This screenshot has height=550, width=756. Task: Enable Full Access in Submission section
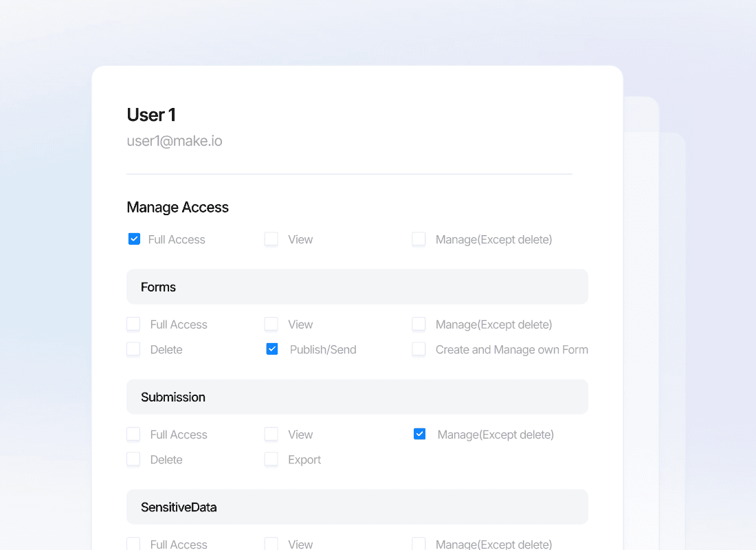pyautogui.click(x=133, y=434)
